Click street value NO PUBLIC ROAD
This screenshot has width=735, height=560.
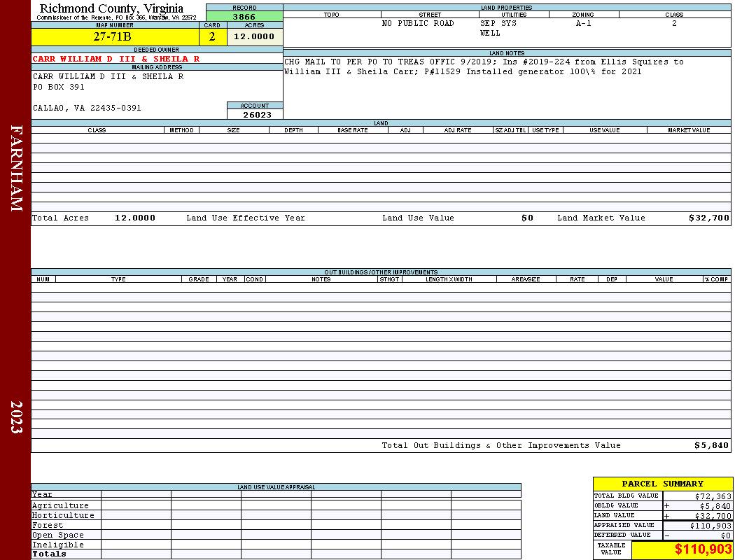pyautogui.click(x=418, y=23)
